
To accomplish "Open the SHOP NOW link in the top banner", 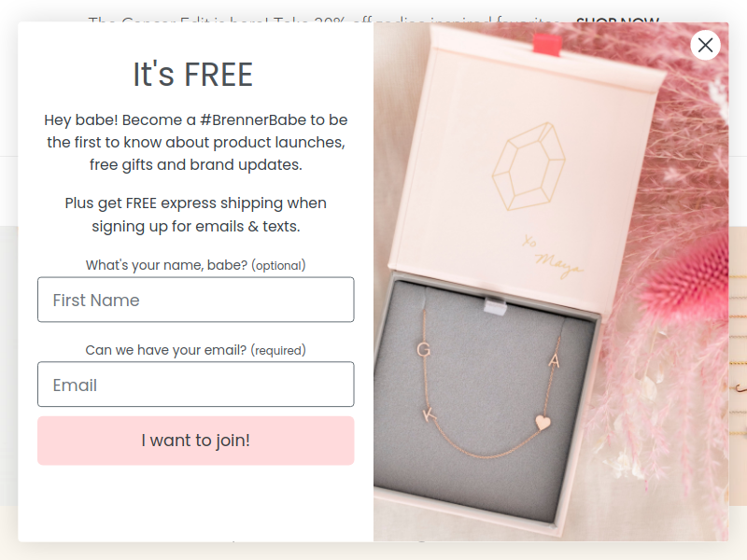I will coord(617,20).
